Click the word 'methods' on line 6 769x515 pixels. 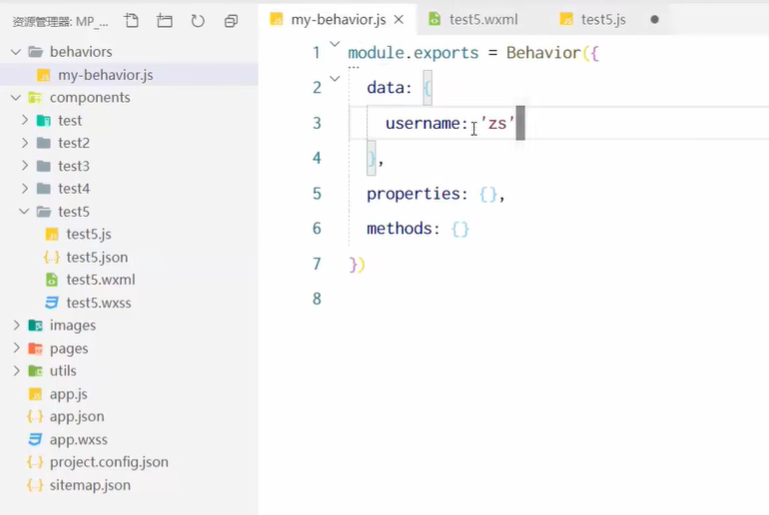coord(399,229)
